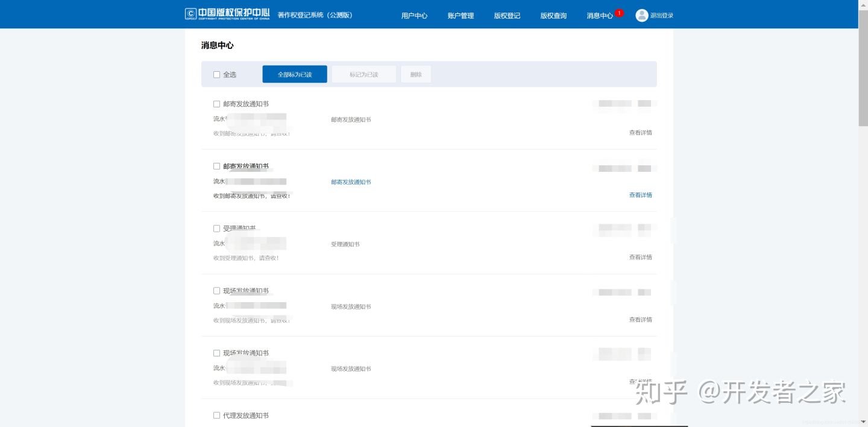Check the 受理通知书 message checkbox
The height and width of the screenshot is (427, 868).
click(x=216, y=229)
